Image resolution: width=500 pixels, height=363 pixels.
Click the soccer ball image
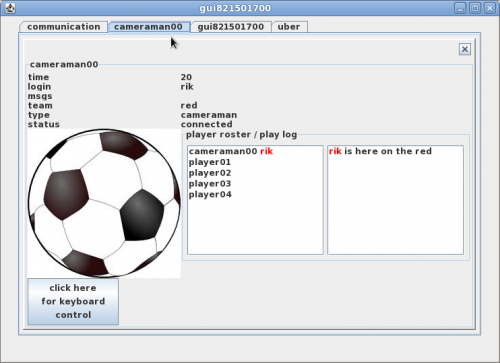coord(104,203)
